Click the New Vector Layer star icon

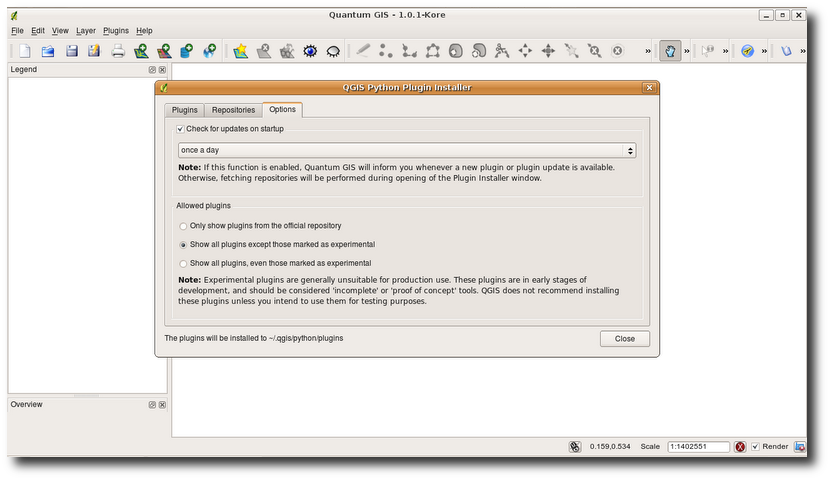point(240,51)
